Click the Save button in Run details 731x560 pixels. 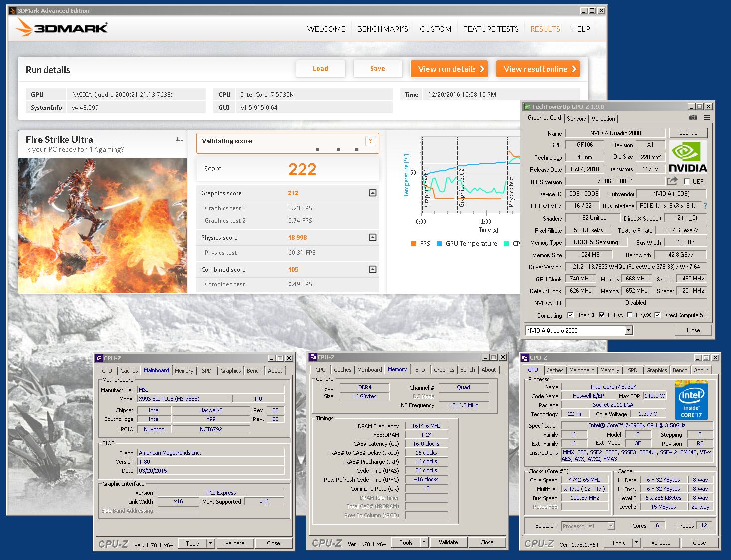point(377,69)
